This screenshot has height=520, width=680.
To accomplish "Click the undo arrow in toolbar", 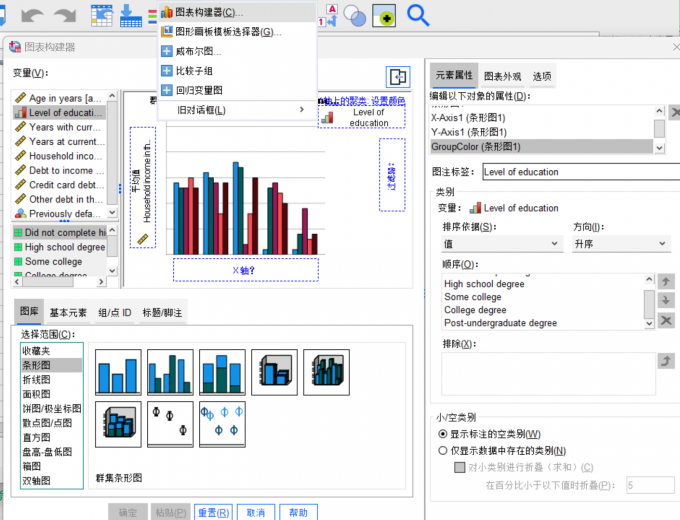I will tap(33, 16).
